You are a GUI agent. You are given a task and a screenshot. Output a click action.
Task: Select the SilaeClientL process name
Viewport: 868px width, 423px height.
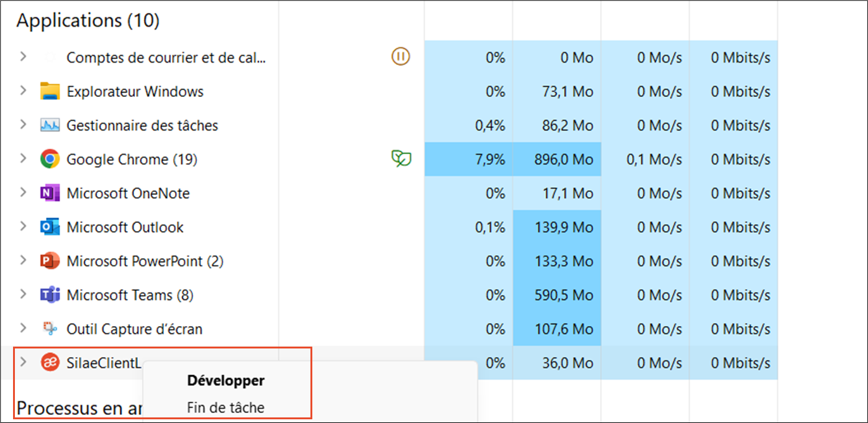click(x=104, y=363)
